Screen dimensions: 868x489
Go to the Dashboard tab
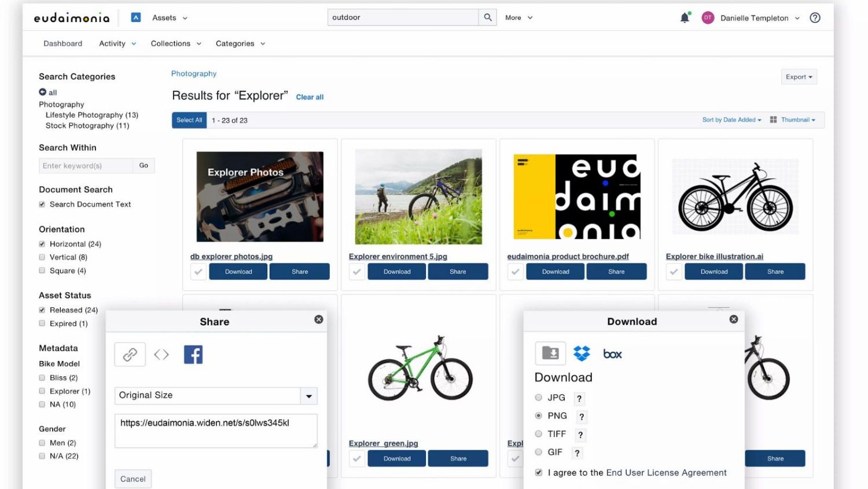63,43
